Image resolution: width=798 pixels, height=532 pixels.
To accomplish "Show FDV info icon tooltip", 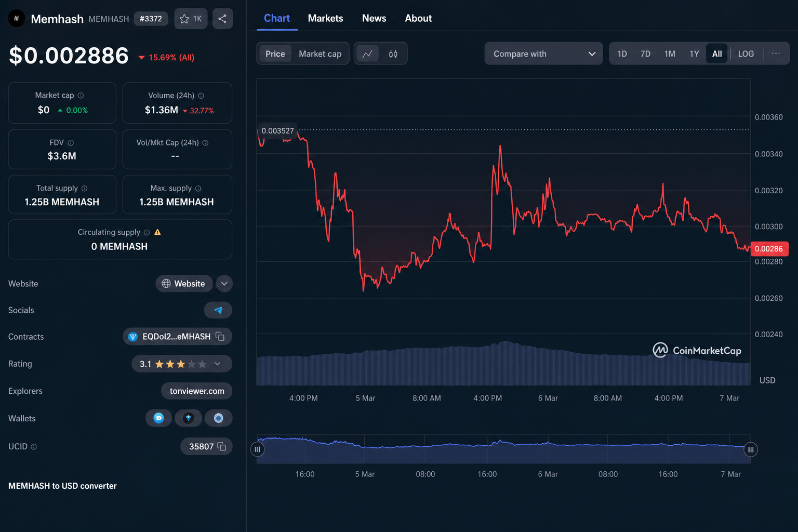I will (71, 143).
